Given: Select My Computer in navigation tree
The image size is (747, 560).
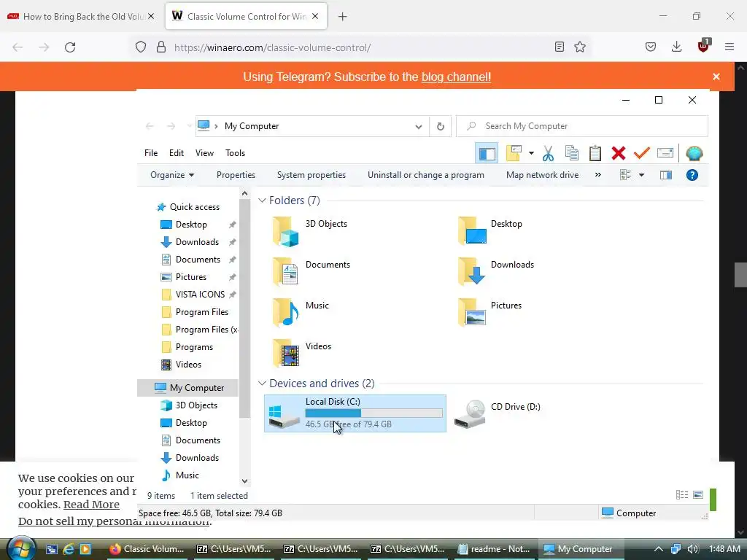Looking at the screenshot, I should [x=187, y=388].
